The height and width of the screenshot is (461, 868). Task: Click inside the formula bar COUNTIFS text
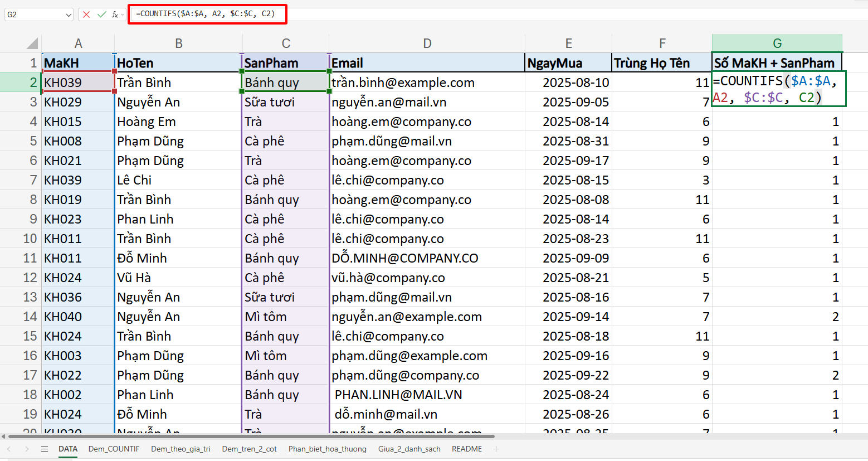[206, 14]
